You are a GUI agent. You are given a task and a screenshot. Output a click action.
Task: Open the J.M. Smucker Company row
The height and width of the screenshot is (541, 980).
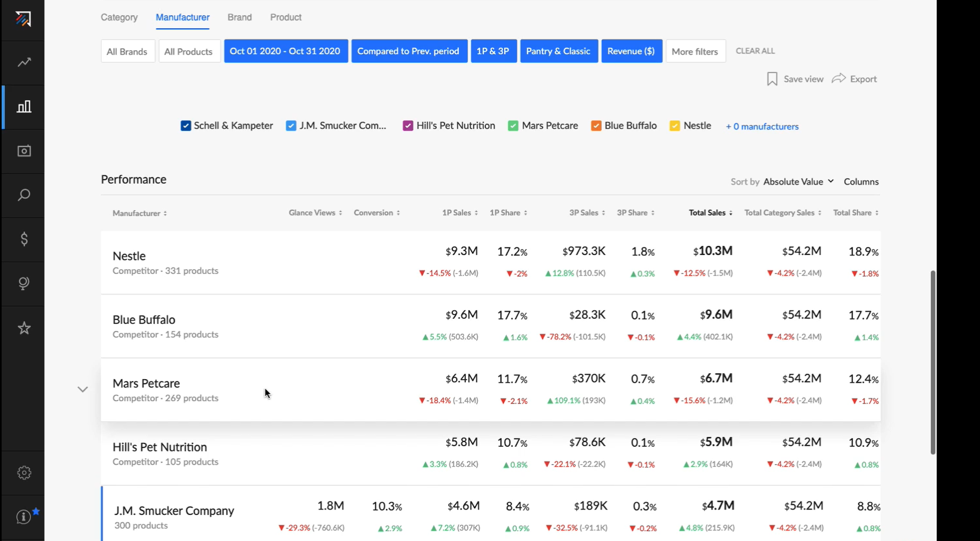click(x=491, y=513)
